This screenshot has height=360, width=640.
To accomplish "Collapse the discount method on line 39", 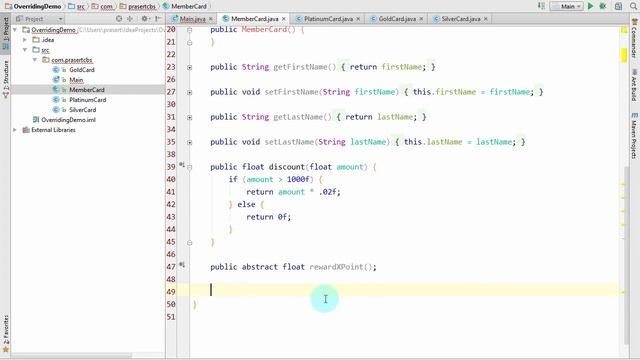I will [189, 167].
